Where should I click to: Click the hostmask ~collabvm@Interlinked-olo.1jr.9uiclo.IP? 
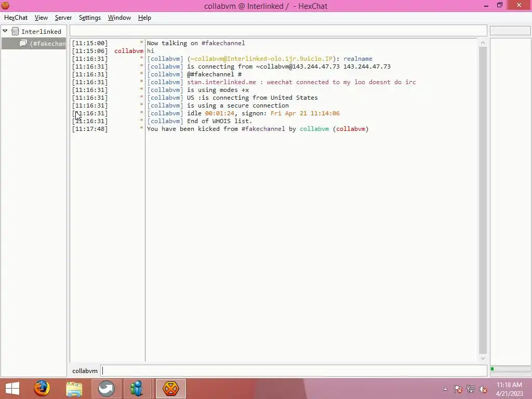click(261, 59)
